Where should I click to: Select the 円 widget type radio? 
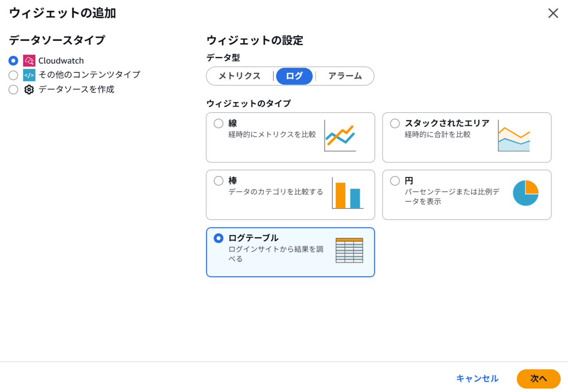tap(394, 181)
